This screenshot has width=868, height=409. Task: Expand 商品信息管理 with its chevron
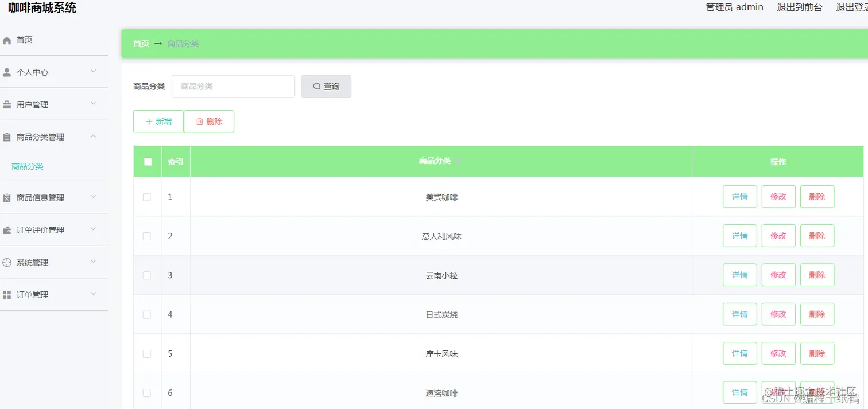[x=94, y=197]
